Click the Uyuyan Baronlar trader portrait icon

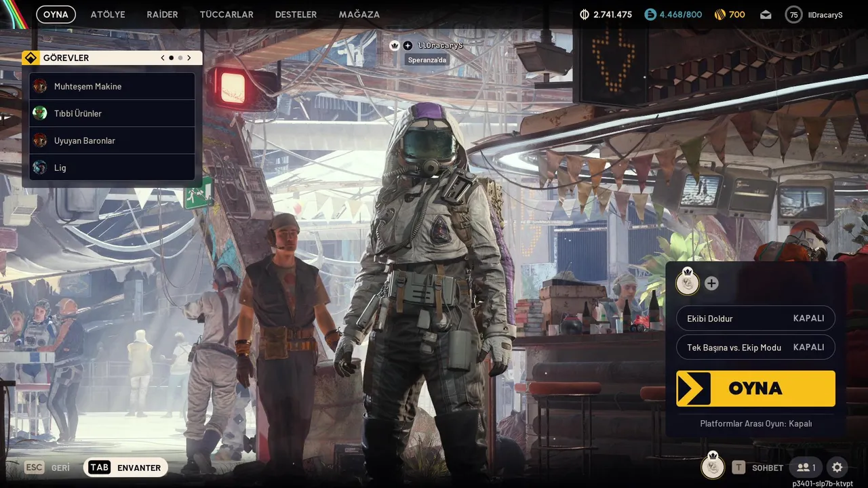pos(40,140)
